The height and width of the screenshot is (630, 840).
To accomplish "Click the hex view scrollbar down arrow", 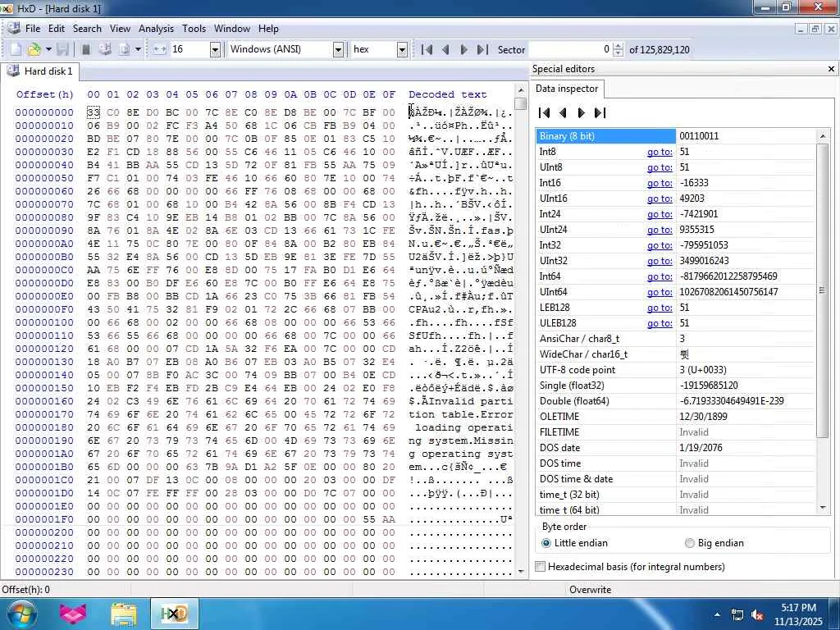I will tap(521, 572).
